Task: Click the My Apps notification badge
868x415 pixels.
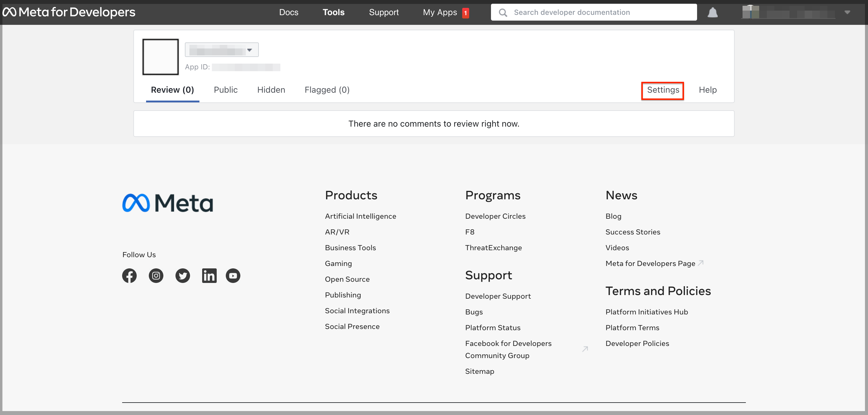Action: click(x=465, y=13)
